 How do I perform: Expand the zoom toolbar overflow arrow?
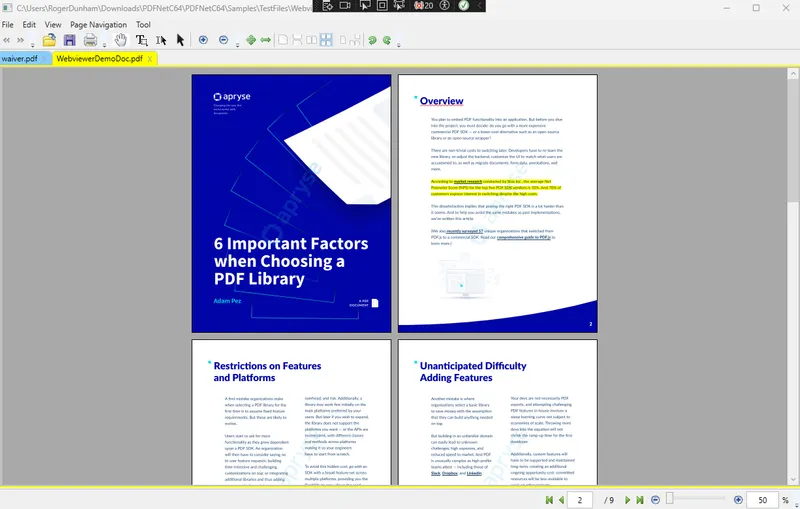237,45
